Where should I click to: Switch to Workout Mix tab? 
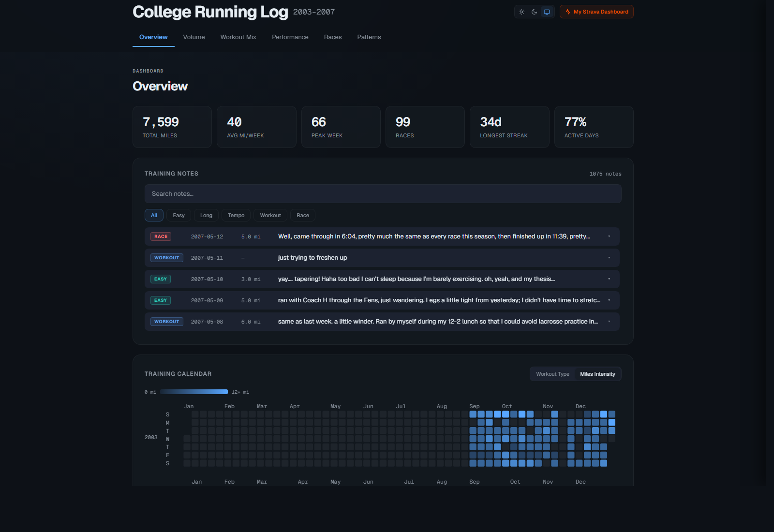[238, 37]
